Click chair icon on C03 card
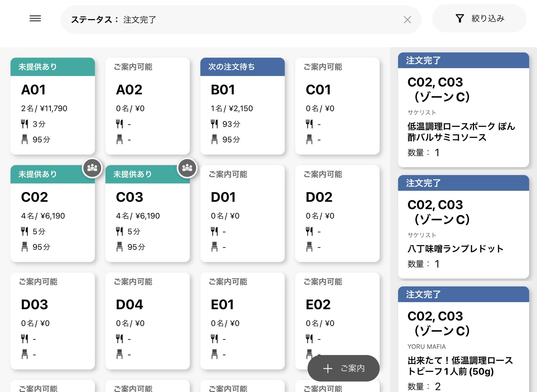This screenshot has height=392, width=537. tap(119, 247)
